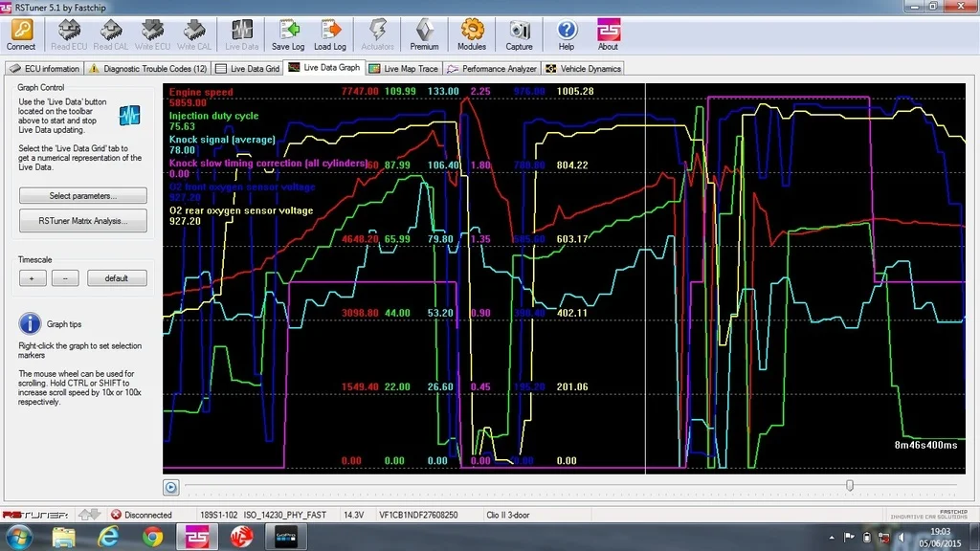The image size is (980, 551).
Task: Click the live data waveform icon
Action: tap(129, 115)
